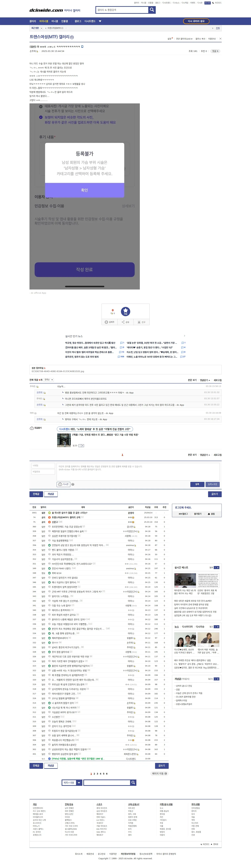
Task: Go to page 2 of post list
Action: [x=94, y=774]
